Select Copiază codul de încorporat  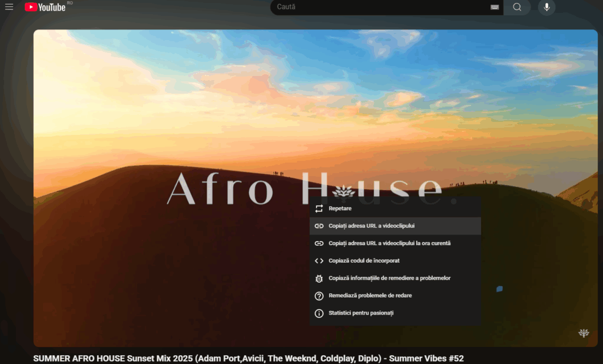tap(364, 261)
